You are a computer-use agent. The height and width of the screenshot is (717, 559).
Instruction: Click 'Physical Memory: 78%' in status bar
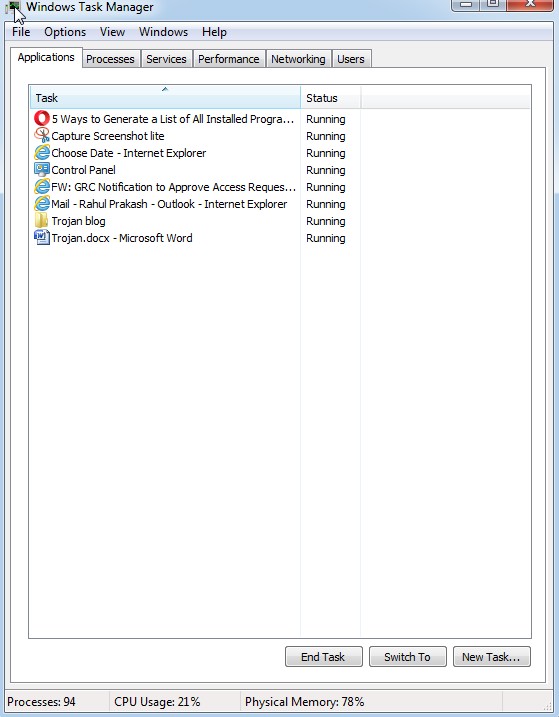click(x=305, y=701)
